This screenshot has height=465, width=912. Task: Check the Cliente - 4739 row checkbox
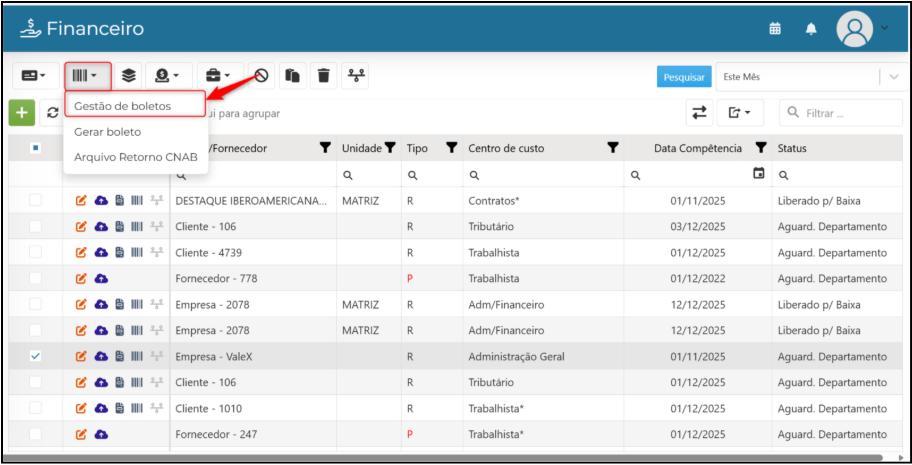[x=35, y=252]
